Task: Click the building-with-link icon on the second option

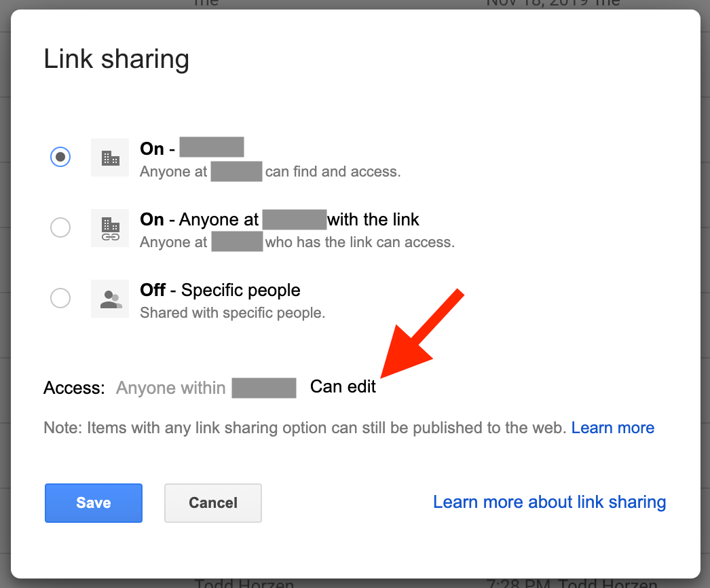Action: (x=109, y=228)
